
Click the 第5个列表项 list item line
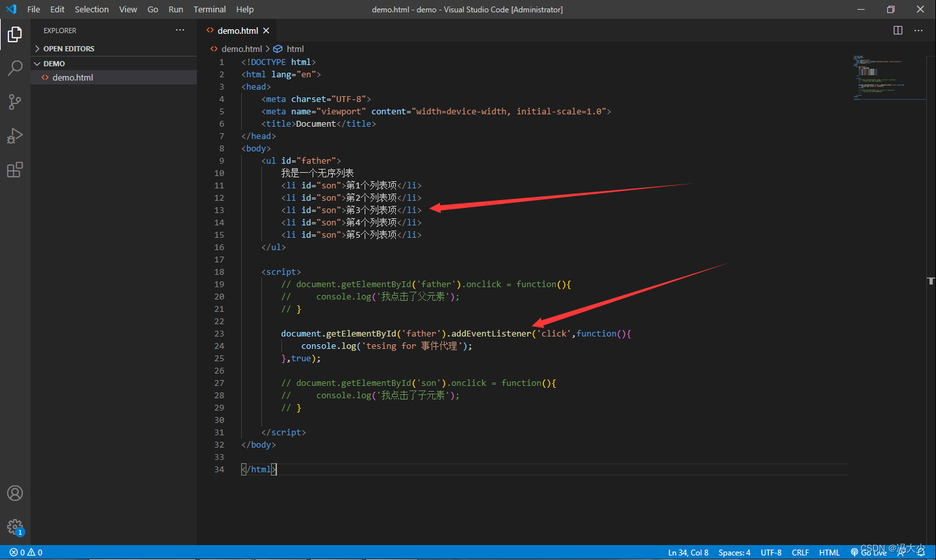[x=351, y=235]
